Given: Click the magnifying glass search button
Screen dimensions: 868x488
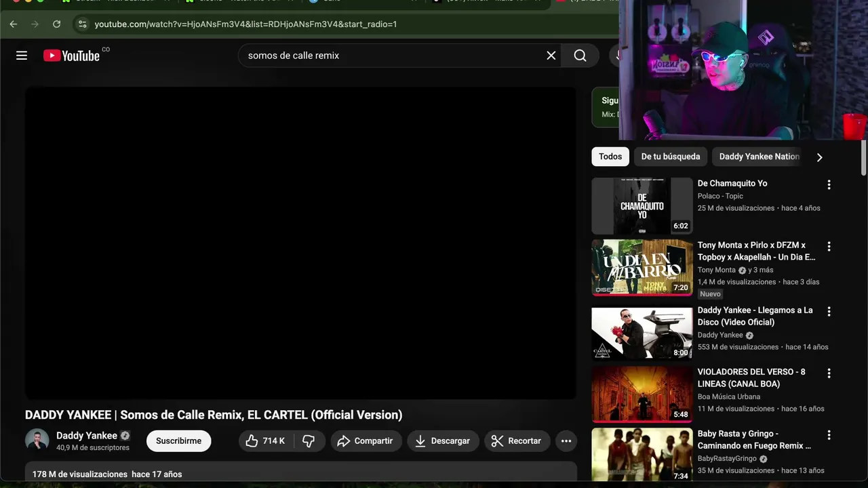Looking at the screenshot, I should (580, 56).
